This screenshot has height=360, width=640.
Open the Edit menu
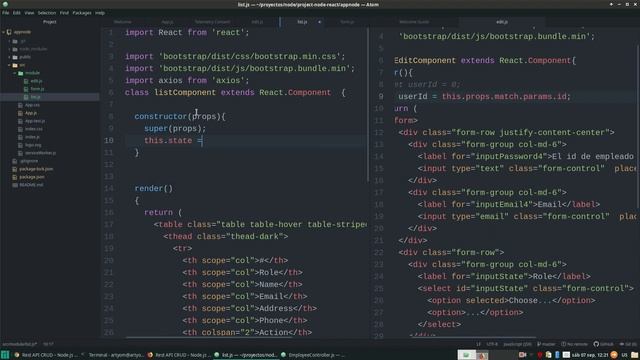17,13
